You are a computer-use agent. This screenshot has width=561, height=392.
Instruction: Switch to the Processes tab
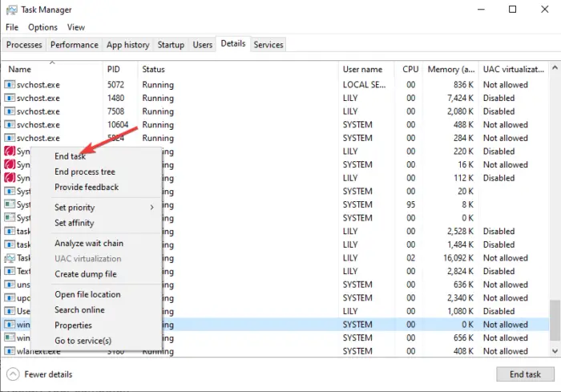tap(24, 45)
